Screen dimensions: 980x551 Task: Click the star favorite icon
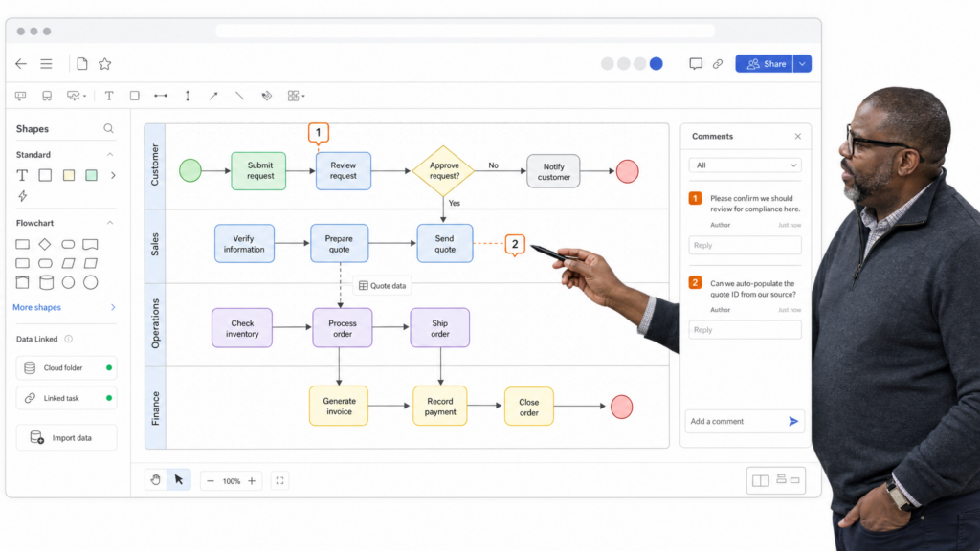(x=105, y=64)
